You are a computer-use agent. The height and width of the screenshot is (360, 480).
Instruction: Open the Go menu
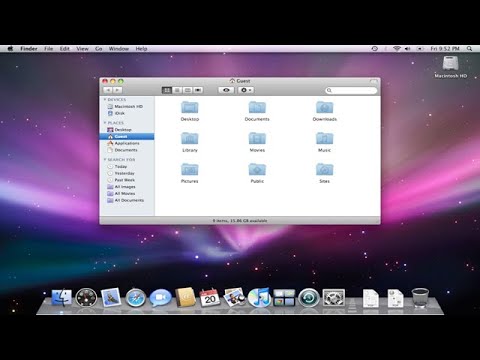pos(99,49)
